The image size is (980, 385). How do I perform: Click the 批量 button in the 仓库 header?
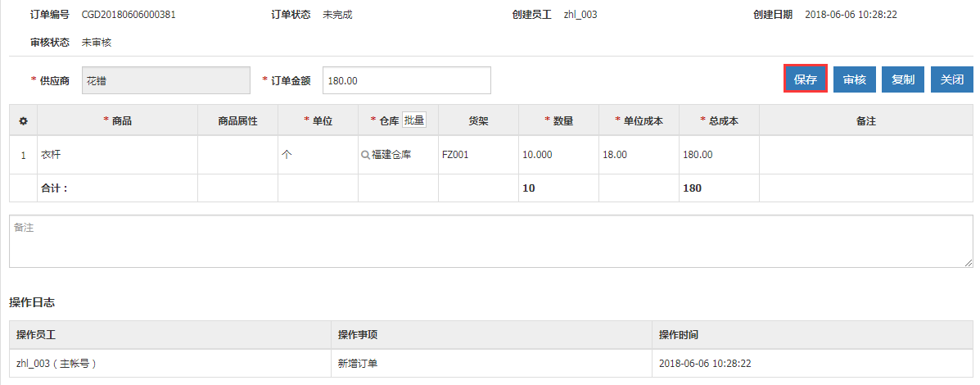tap(414, 120)
